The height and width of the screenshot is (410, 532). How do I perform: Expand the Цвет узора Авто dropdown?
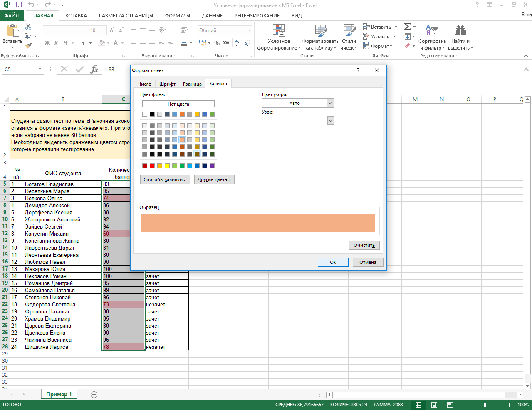tap(331, 103)
